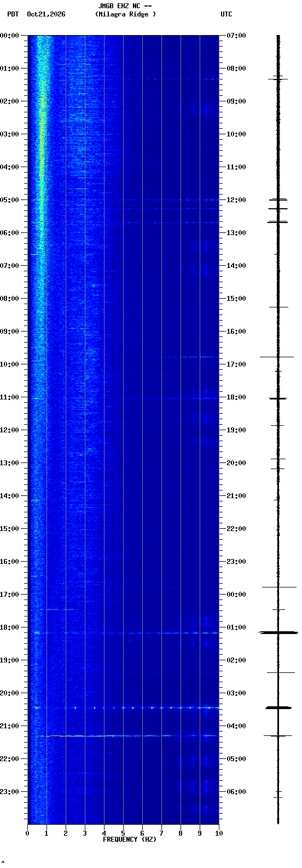Image resolution: width=302 pixels, height=868 pixels.
Task: Click the seismogram spike near 09:47 PDT
Action: coord(277,357)
